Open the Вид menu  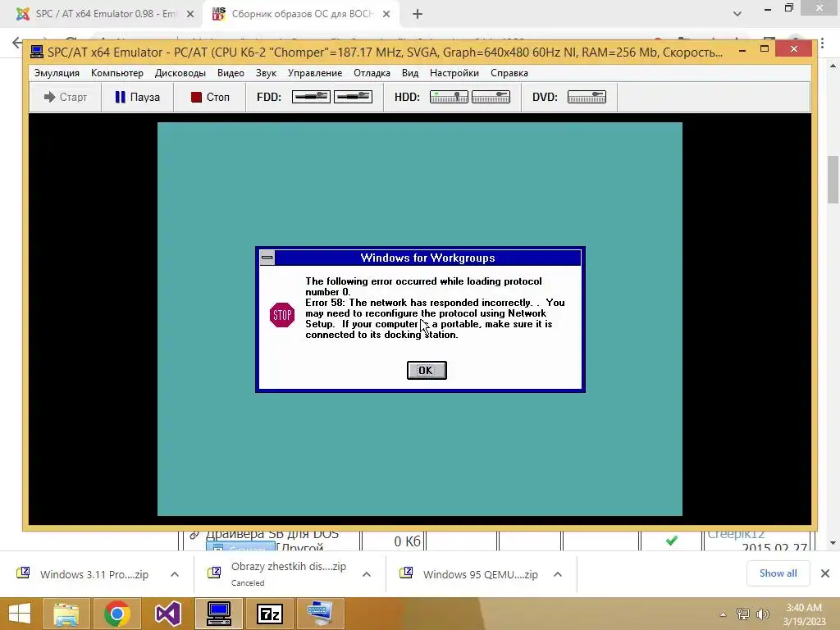point(410,73)
